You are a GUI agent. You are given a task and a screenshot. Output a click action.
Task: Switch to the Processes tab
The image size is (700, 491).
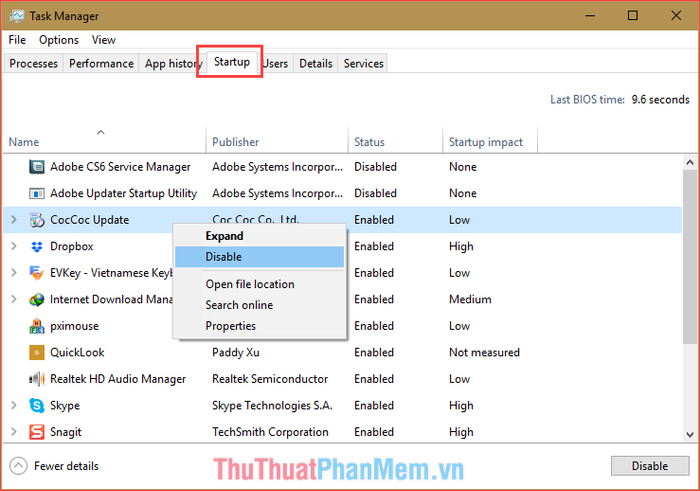tap(33, 63)
